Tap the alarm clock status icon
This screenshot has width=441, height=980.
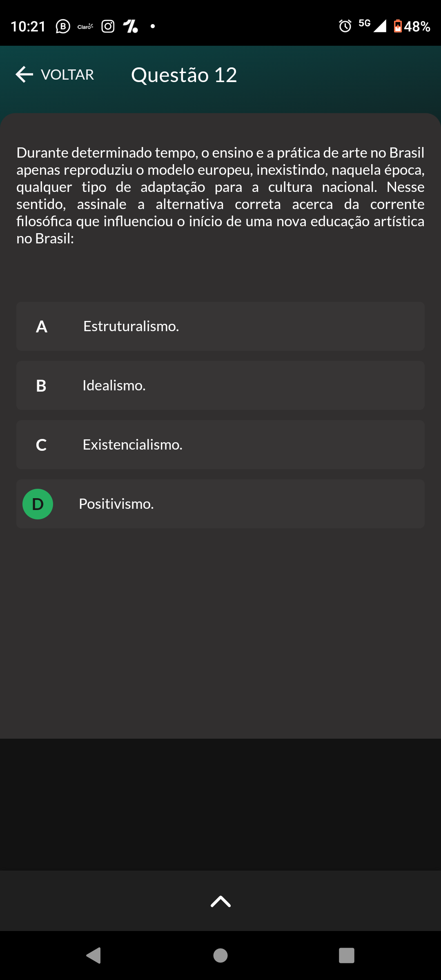345,26
